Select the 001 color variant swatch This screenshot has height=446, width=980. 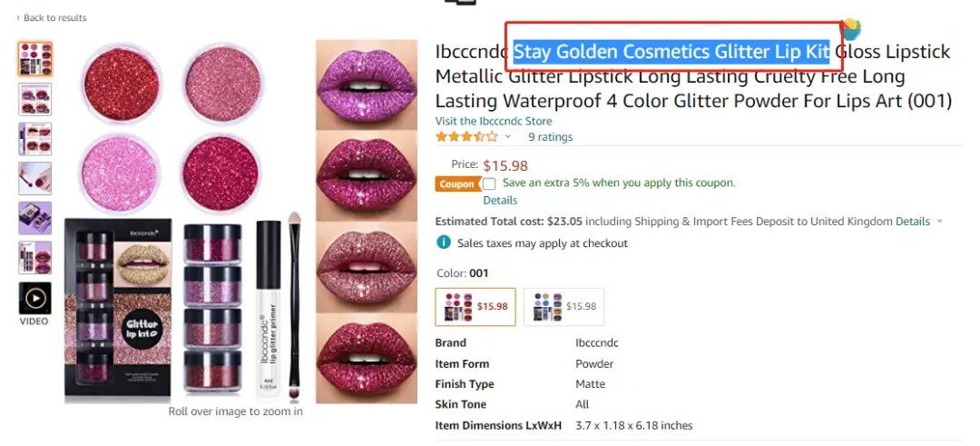click(475, 306)
